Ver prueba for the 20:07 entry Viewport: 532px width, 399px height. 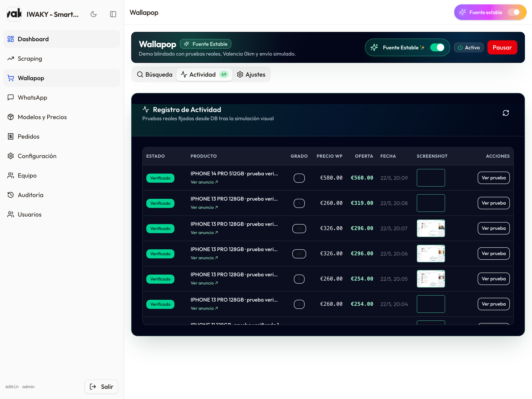point(493,228)
